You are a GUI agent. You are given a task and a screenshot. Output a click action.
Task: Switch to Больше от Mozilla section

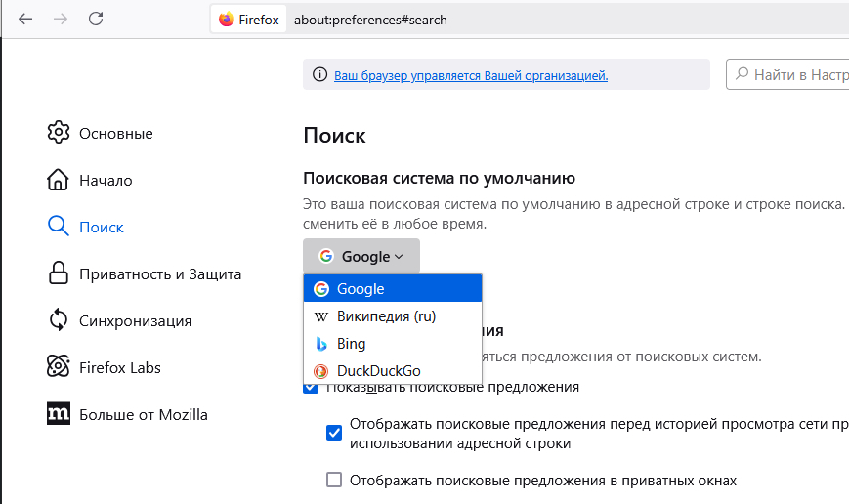pyautogui.click(x=143, y=414)
